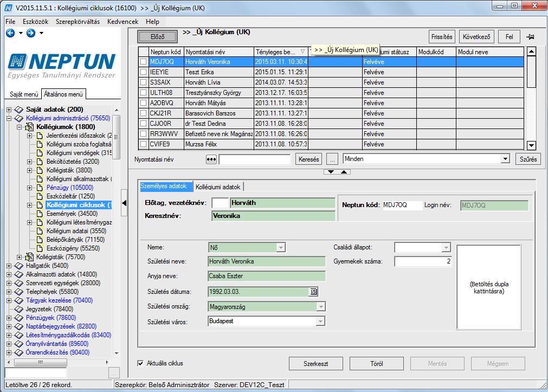Click the down arrow panel splitter

331,172
